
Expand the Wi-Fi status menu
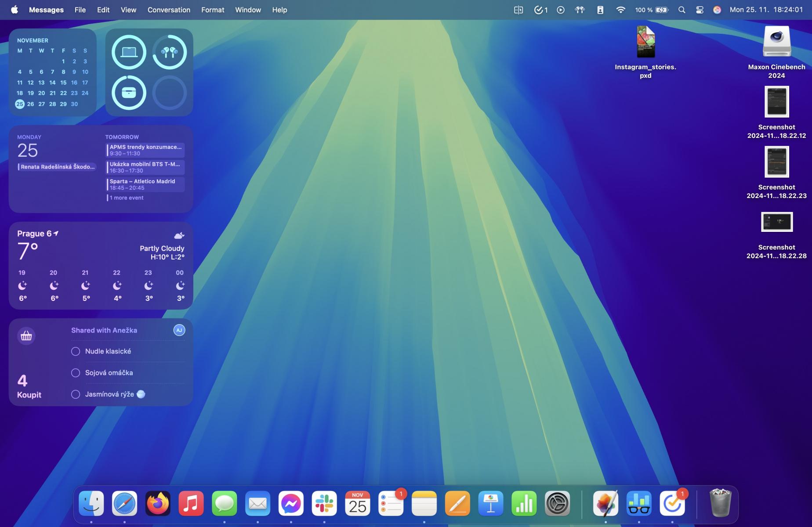[x=620, y=10]
